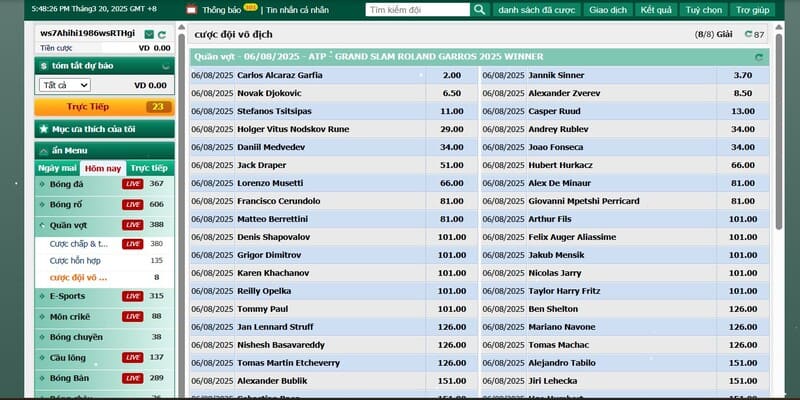This screenshot has width=800, height=400.
Task: Click the 87 countdown refresh icon
Action: click(x=748, y=34)
